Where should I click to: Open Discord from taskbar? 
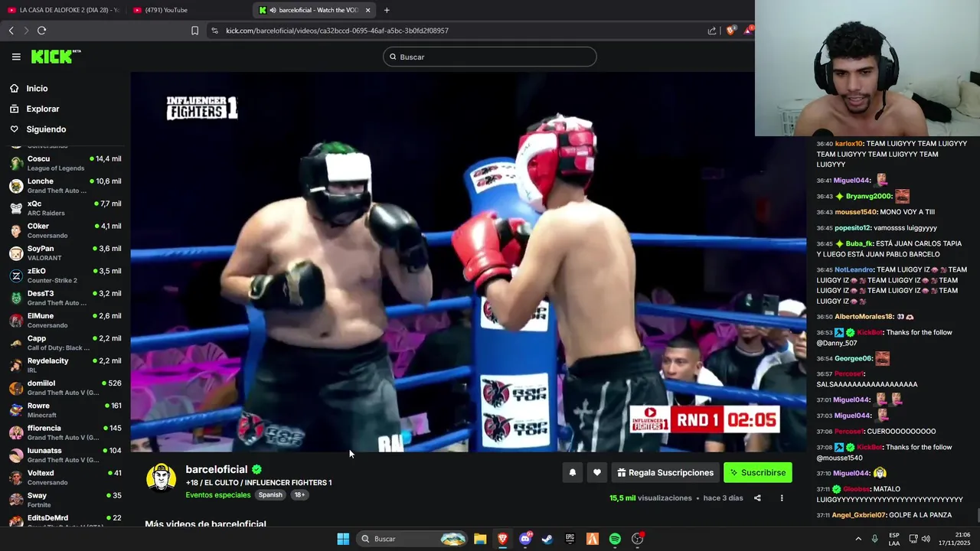pyautogui.click(x=525, y=539)
